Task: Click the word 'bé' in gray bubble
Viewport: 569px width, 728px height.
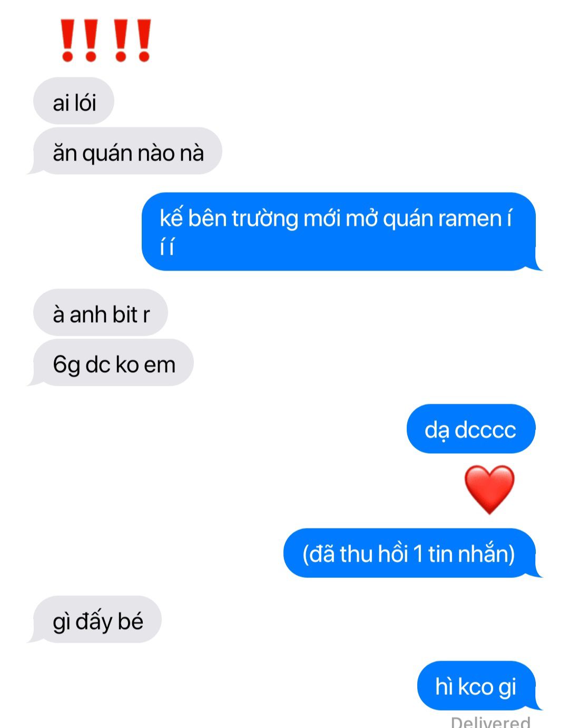Action: point(131,621)
